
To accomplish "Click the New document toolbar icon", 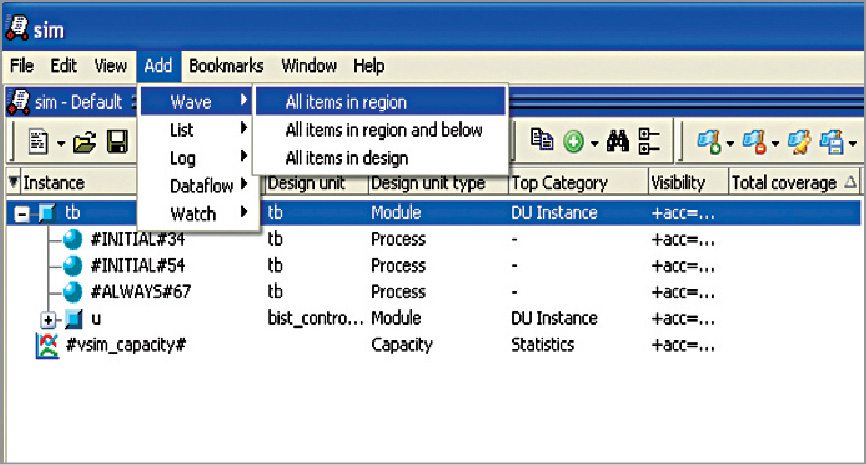I will (x=39, y=143).
